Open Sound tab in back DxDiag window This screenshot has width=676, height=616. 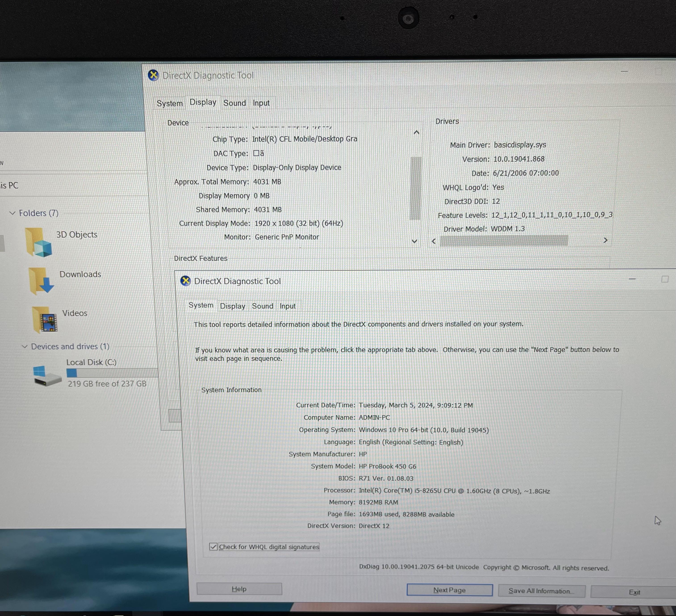click(235, 103)
